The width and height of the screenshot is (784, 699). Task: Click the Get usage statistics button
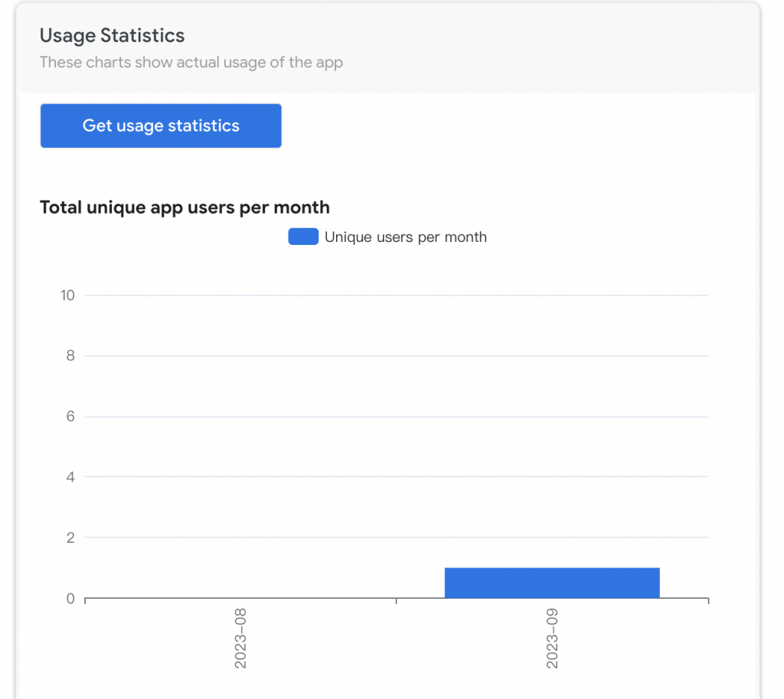(161, 126)
